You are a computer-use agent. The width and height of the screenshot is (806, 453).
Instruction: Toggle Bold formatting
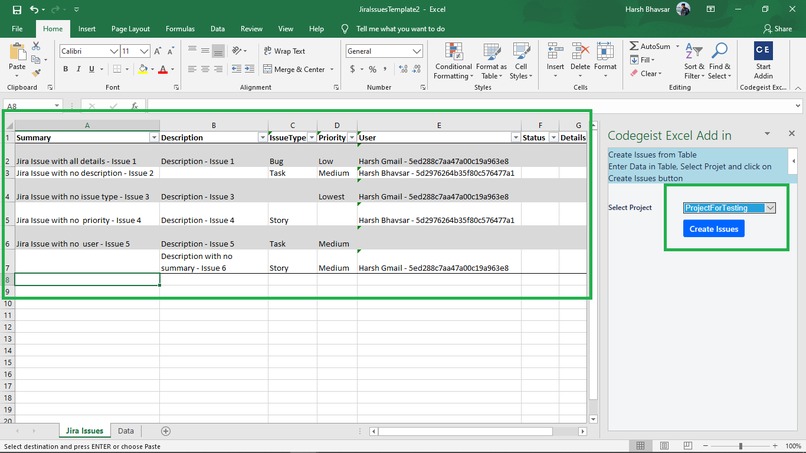(x=65, y=69)
